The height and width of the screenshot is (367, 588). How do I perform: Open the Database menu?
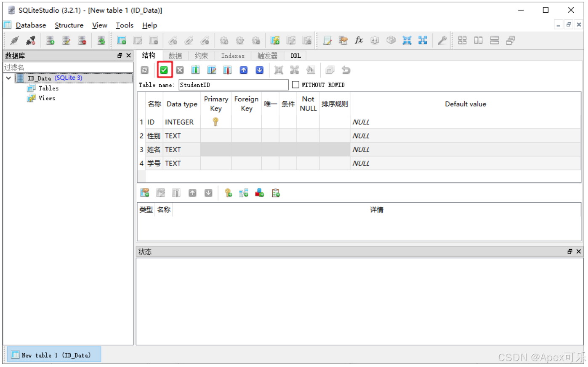point(31,25)
